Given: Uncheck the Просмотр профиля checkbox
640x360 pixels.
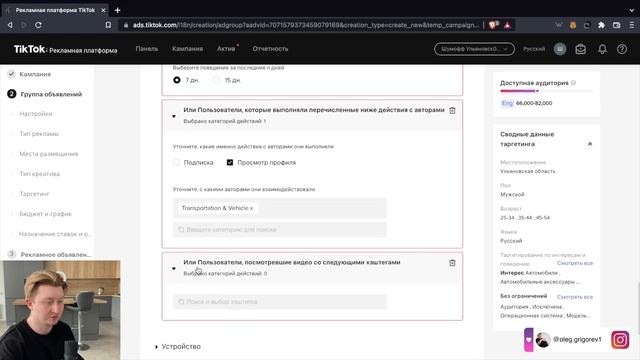Looking at the screenshot, I should 230,162.
